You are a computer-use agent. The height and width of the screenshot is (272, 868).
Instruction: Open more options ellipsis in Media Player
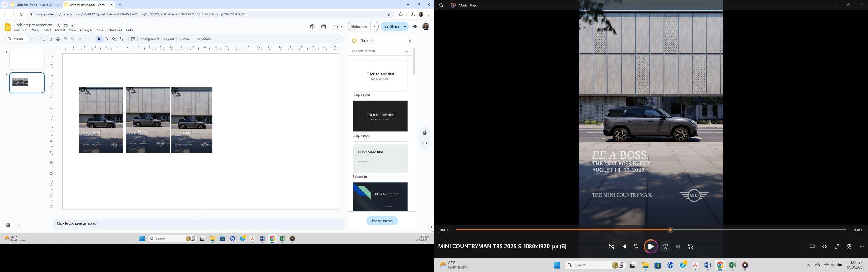(862, 247)
